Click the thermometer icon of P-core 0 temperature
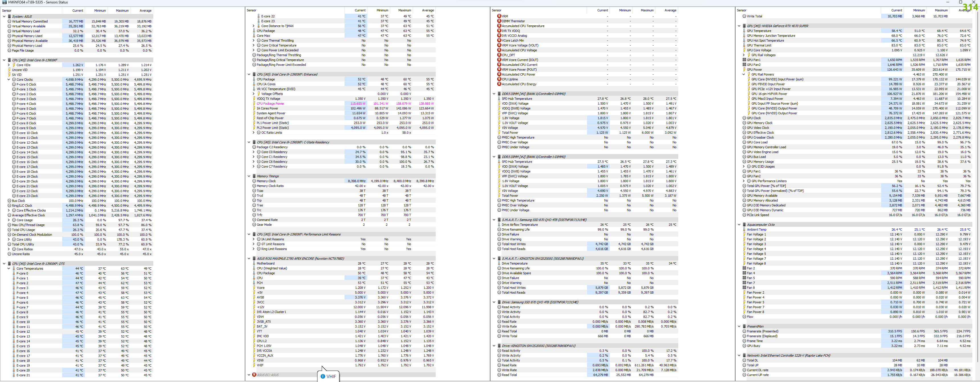 (14, 274)
